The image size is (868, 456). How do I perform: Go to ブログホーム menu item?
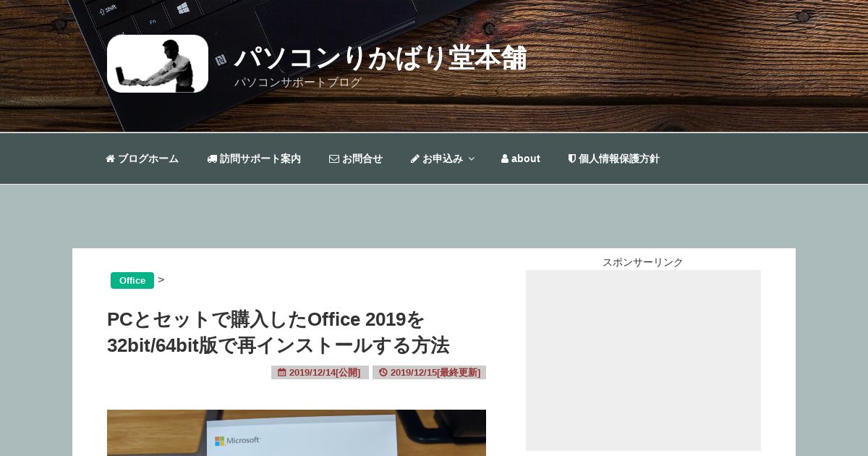pyautogui.click(x=142, y=159)
